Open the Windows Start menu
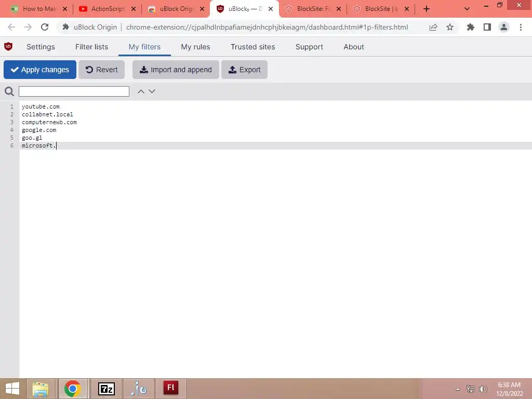Viewport: 532px width, 399px height. pyautogui.click(x=12, y=389)
